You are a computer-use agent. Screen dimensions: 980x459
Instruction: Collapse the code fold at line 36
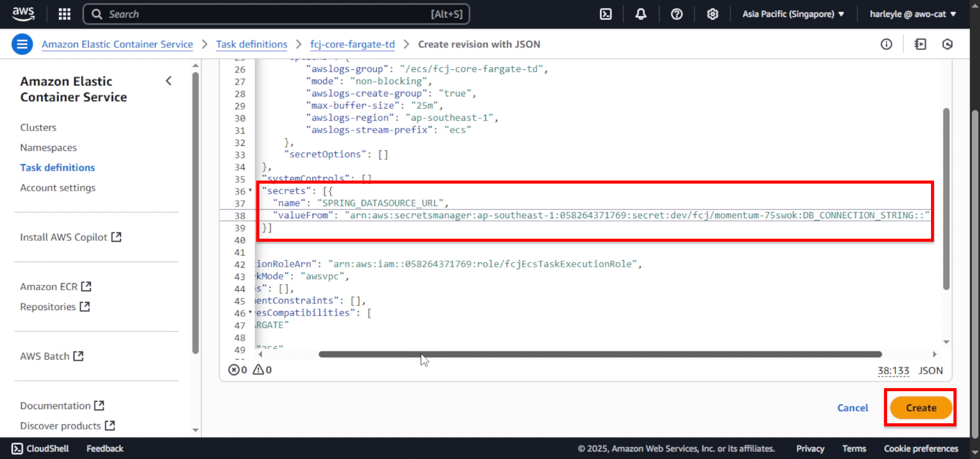(250, 191)
